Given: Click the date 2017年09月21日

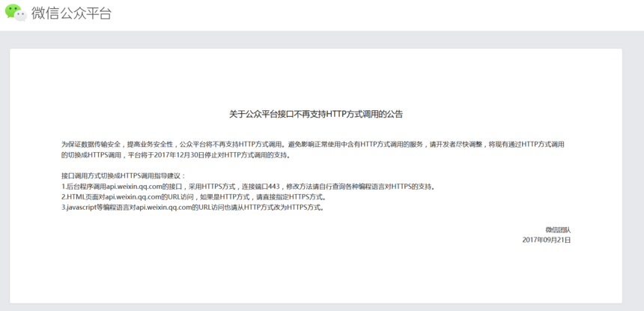Looking at the screenshot, I should click(x=547, y=240).
